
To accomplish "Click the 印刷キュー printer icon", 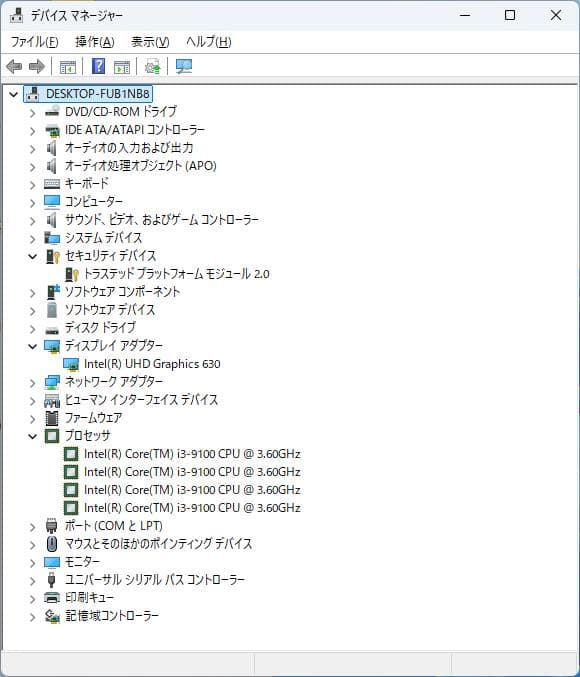I will 52,598.
